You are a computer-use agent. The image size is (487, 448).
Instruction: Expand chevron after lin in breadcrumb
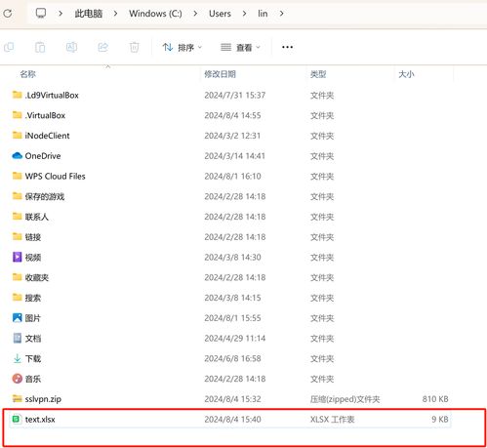coord(281,14)
